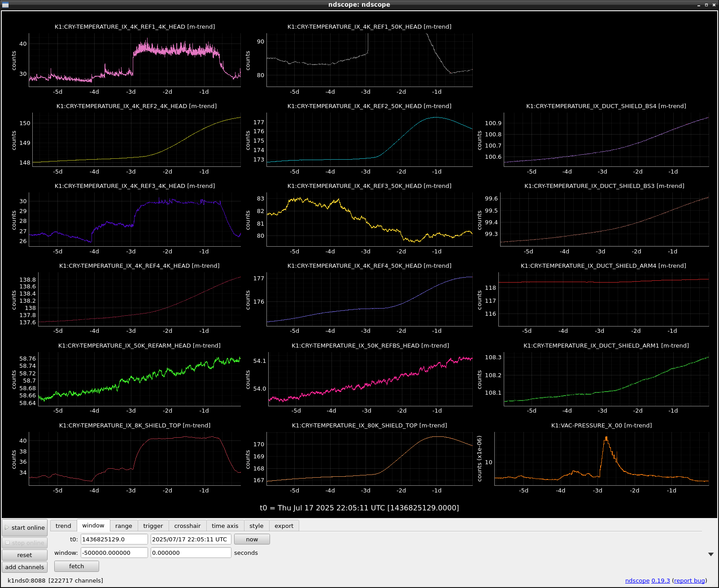Switch to the trend tab
Viewport: 719px width, 588px height.
[63, 526]
